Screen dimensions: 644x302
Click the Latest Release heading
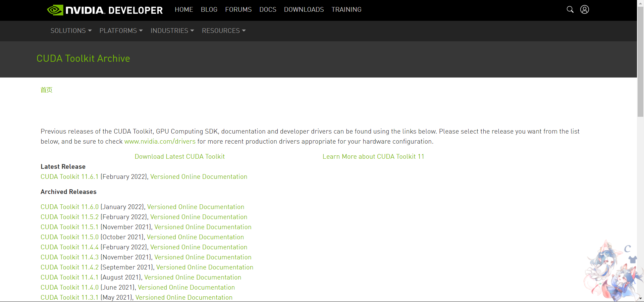63,166
